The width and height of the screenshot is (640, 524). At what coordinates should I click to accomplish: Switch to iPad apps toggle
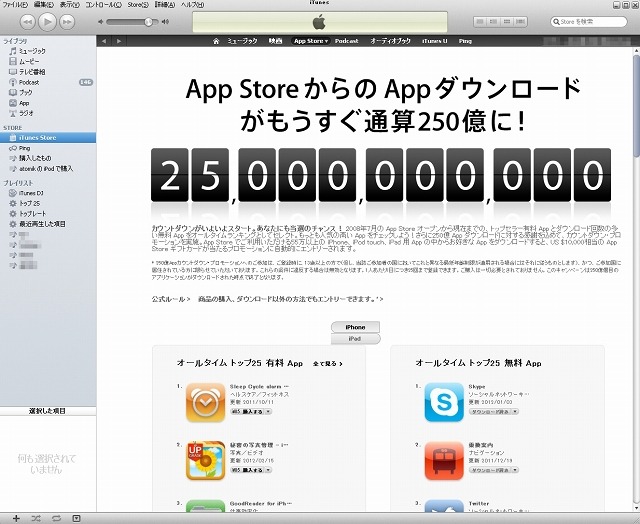click(x=355, y=339)
